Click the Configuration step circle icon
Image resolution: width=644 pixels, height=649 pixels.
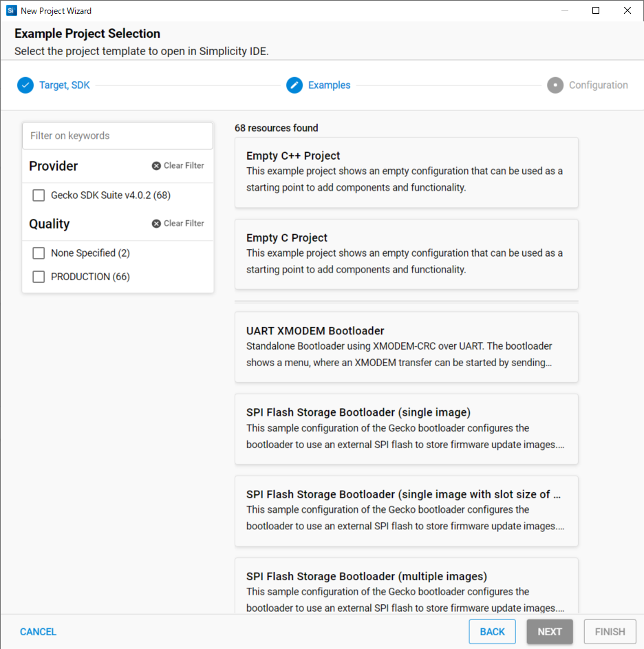click(555, 85)
